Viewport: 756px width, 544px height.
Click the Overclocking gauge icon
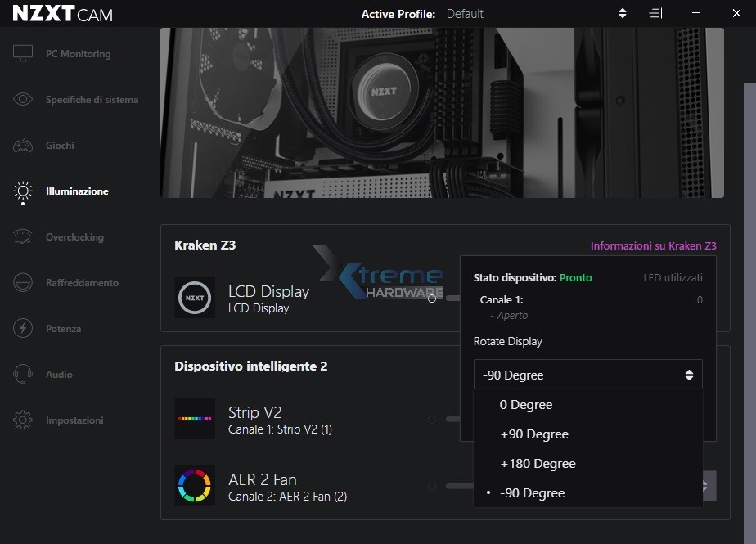[x=23, y=236]
